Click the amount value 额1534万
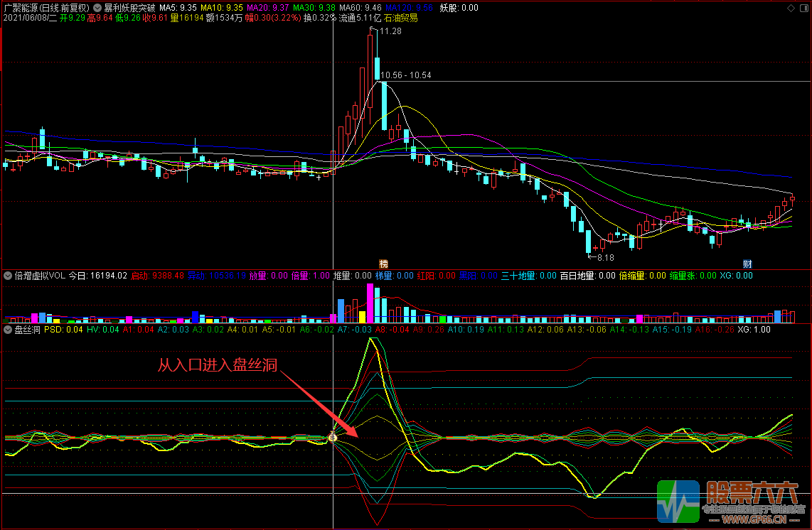The width and height of the screenshot is (812, 530). (x=224, y=18)
